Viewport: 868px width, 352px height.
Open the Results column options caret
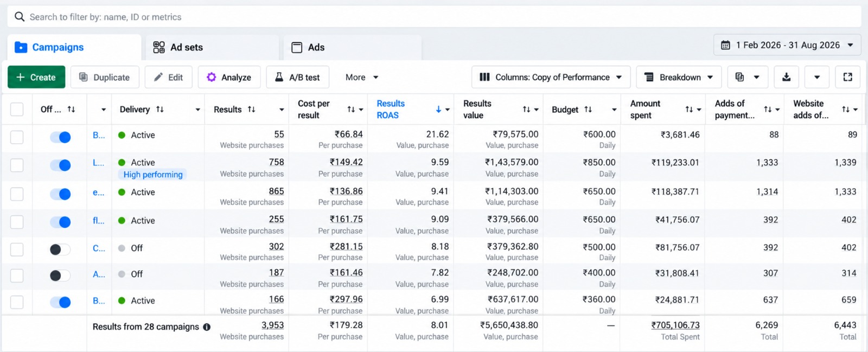pos(282,110)
